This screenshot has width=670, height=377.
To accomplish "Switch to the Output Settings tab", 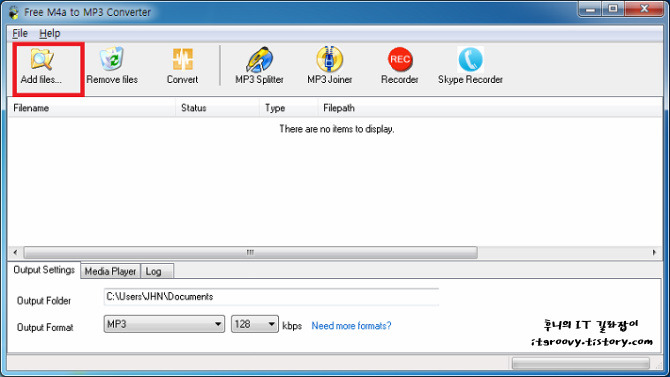I will (x=44, y=270).
